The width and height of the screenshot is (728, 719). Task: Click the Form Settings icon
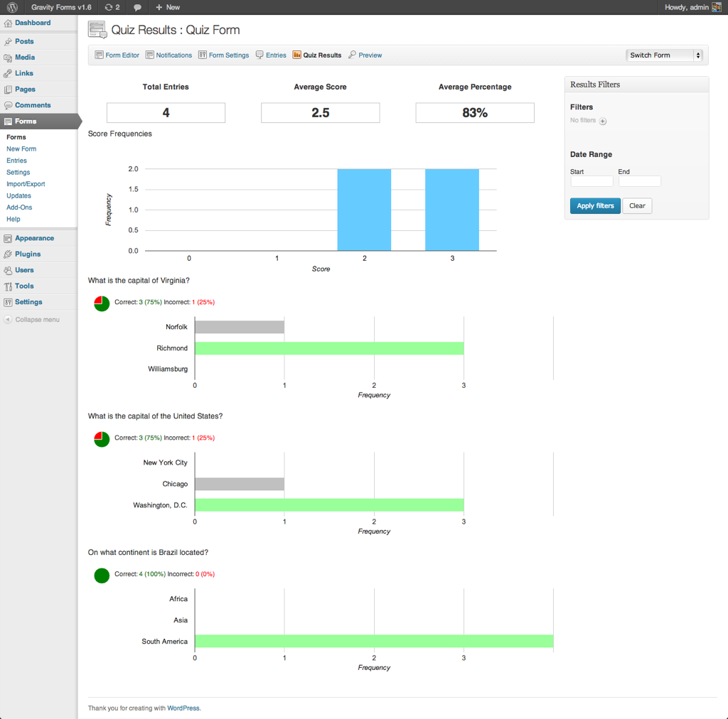click(x=203, y=55)
